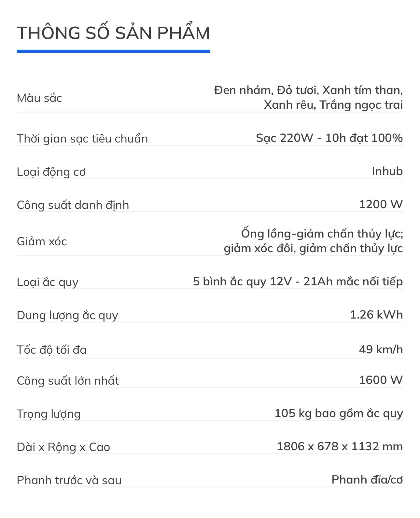Click the THÔNG SỐ SẢN PHẨM heading
This screenshot has height=518, width=420.
point(113,33)
